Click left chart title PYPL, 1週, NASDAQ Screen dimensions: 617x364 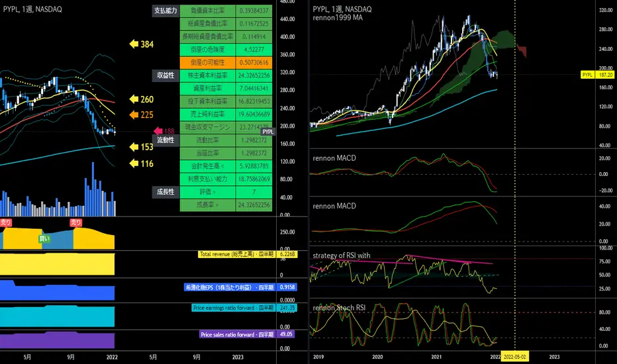pyautogui.click(x=32, y=9)
